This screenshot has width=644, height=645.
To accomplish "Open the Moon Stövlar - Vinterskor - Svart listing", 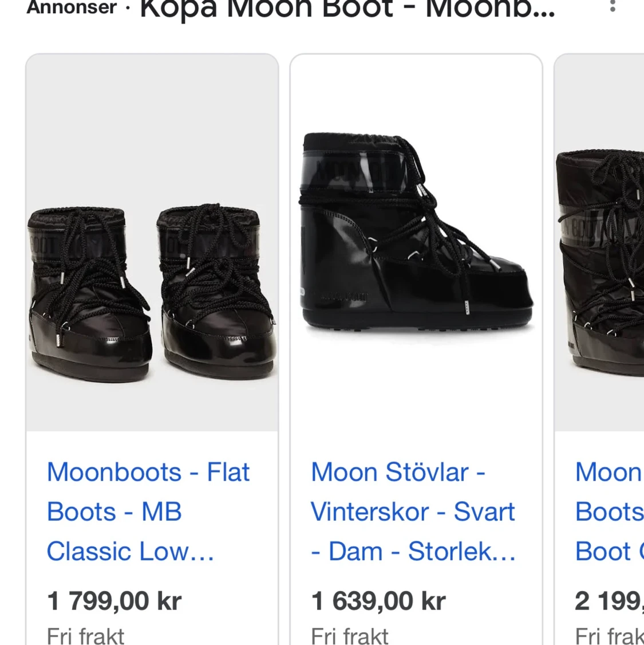I will click(412, 512).
